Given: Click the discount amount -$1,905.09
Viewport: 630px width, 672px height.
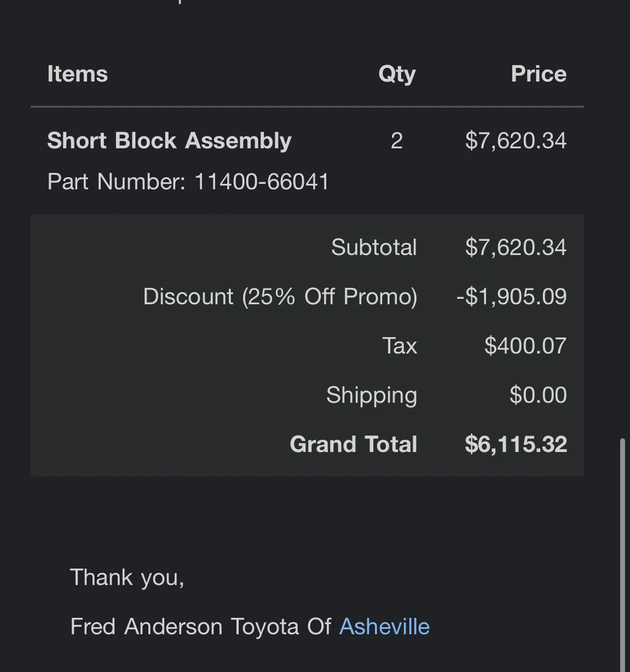Looking at the screenshot, I should coord(511,297).
